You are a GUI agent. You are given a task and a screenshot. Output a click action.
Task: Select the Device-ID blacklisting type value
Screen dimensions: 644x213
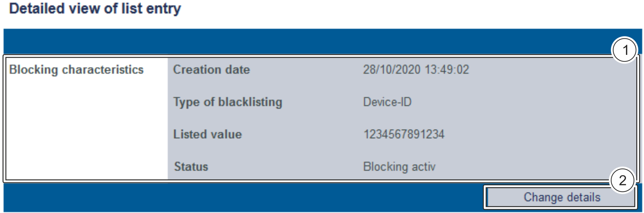point(387,102)
